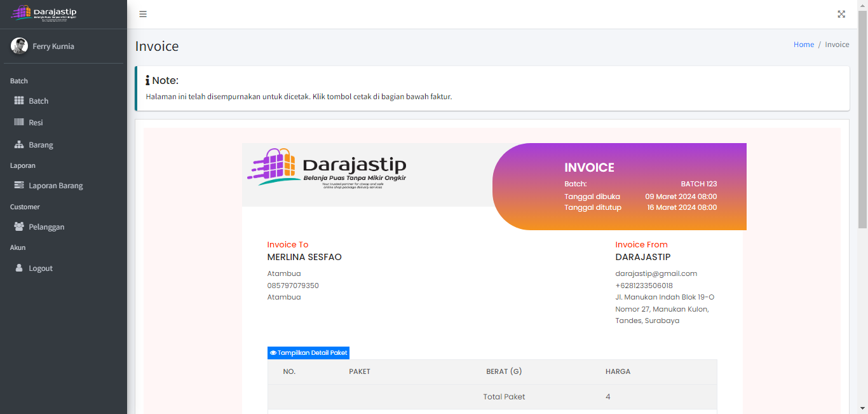
Task: Click the Pelanggan users icon
Action: coord(19,227)
